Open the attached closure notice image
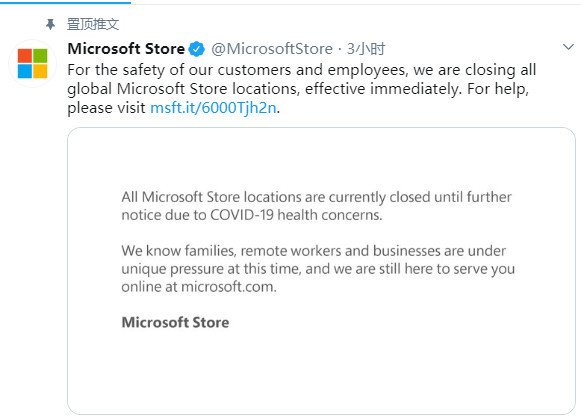 point(321,271)
